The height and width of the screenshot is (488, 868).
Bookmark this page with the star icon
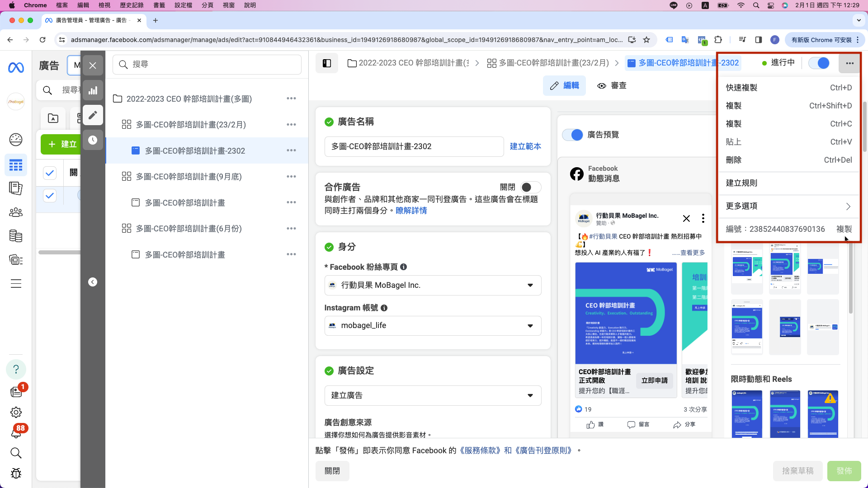[646, 40]
